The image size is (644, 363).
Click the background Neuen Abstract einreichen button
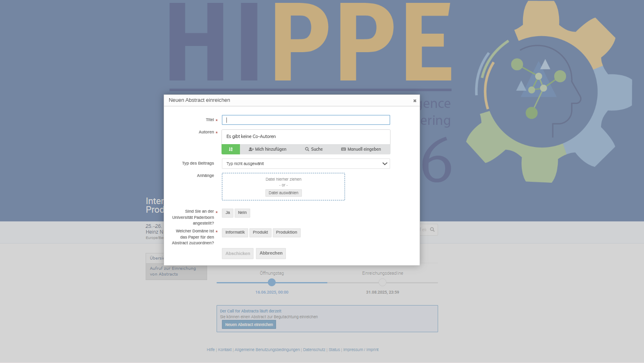point(249,325)
